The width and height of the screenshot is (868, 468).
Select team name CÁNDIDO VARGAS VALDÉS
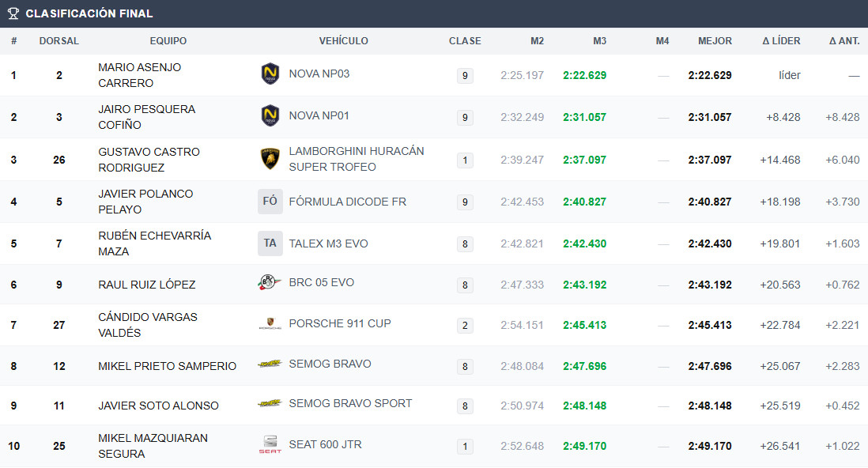(148, 325)
